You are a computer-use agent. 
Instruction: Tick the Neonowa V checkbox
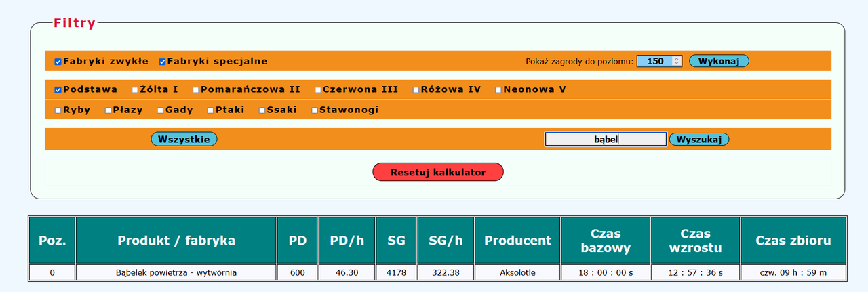click(498, 89)
